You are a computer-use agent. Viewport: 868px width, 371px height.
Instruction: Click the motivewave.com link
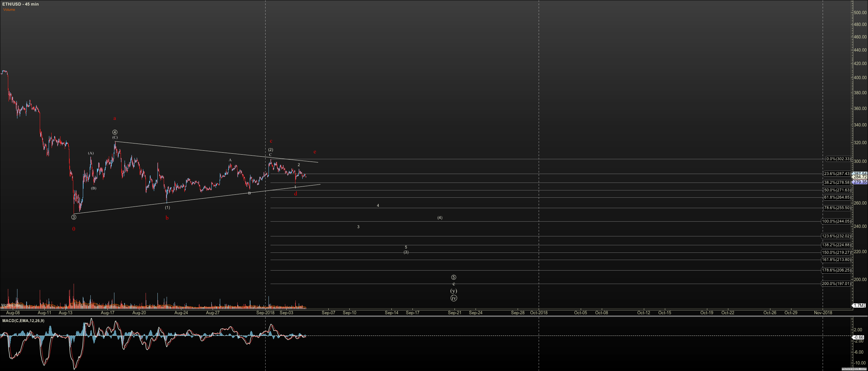point(854,369)
